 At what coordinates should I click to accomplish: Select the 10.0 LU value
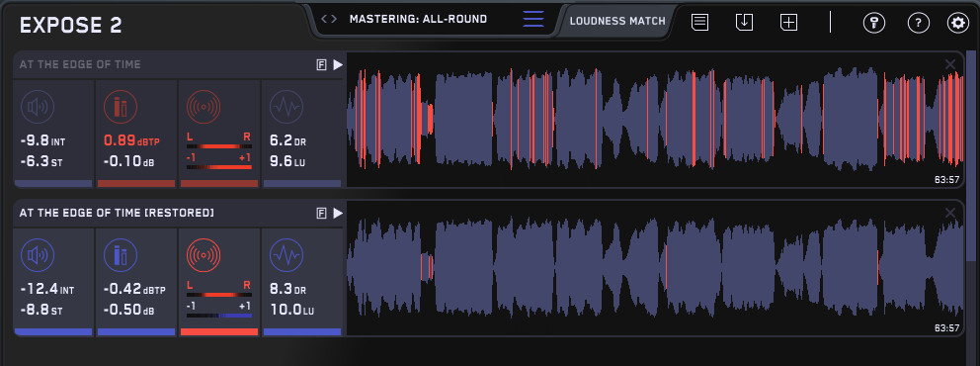[290, 311]
